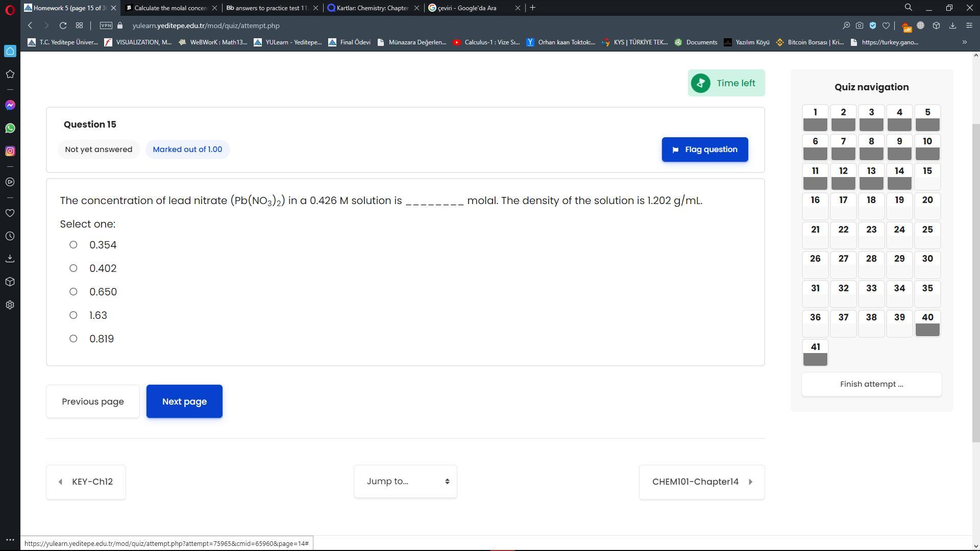This screenshot has width=980, height=551.
Task: Jump to question 16 in navigation
Action: coord(815,206)
